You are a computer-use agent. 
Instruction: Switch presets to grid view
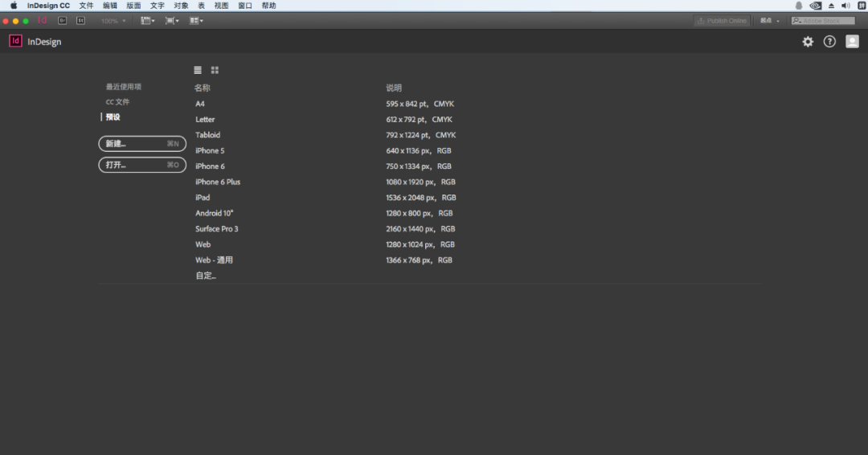pyautogui.click(x=215, y=70)
